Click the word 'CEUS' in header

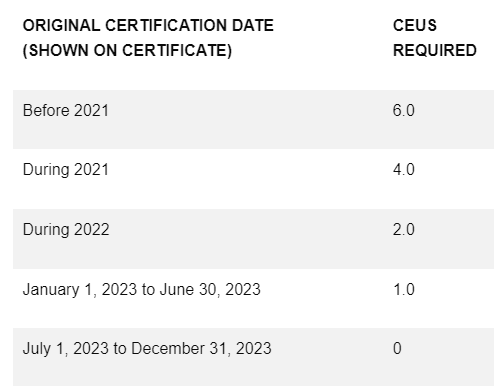coord(415,25)
